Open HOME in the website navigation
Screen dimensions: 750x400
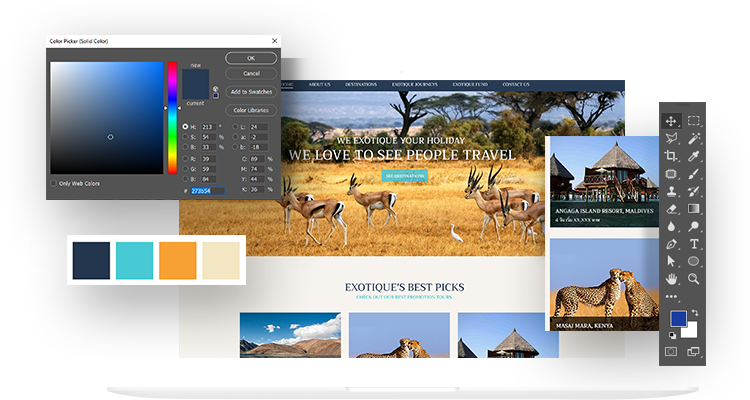287,85
